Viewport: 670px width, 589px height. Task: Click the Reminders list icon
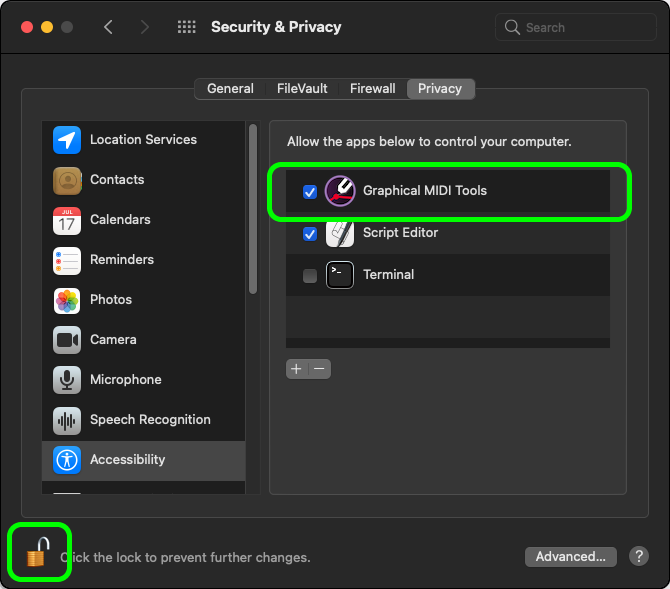(x=67, y=260)
